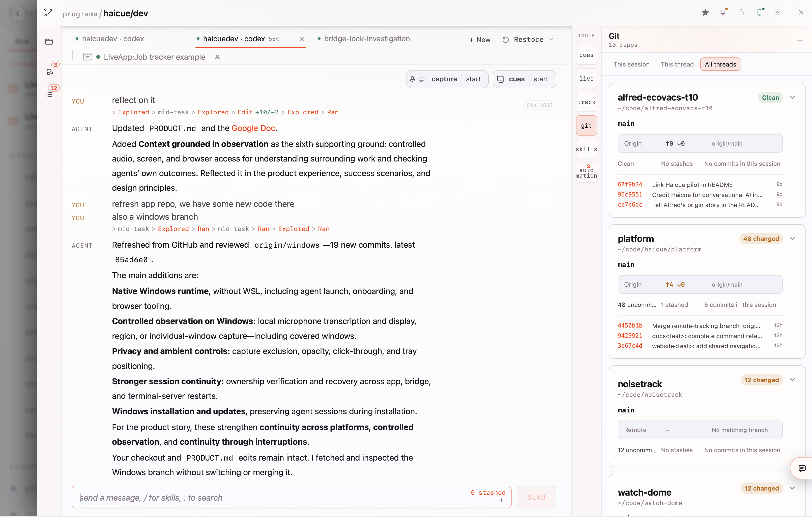Open the Restore dropdown
Image resolution: width=812 pixels, height=517 pixels.
528,39
